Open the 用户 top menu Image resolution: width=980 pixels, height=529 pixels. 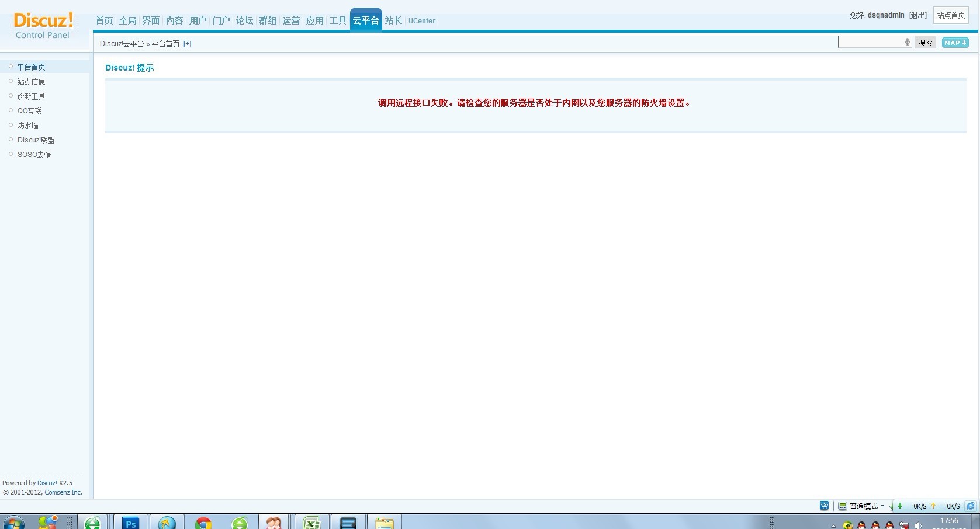pyautogui.click(x=198, y=20)
